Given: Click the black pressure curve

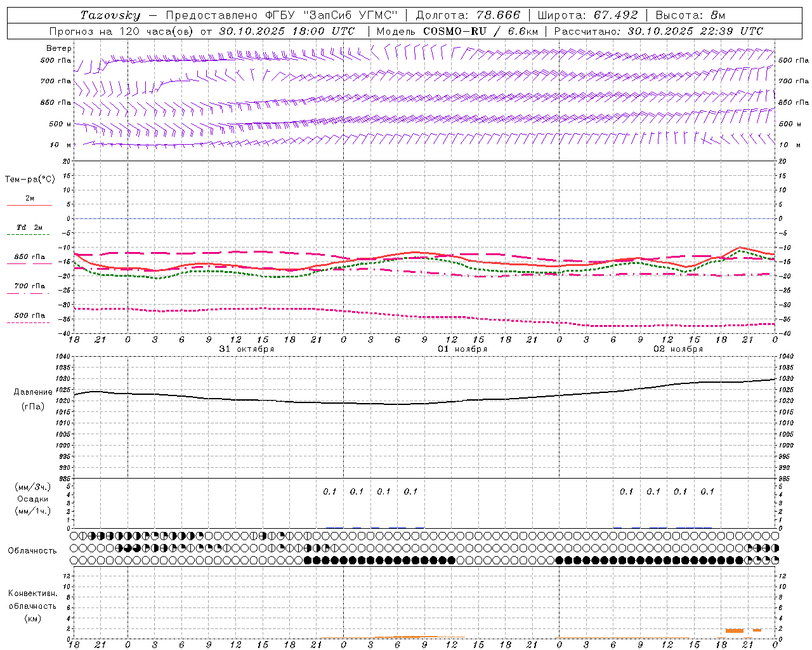Looking at the screenshot, I should [424, 403].
